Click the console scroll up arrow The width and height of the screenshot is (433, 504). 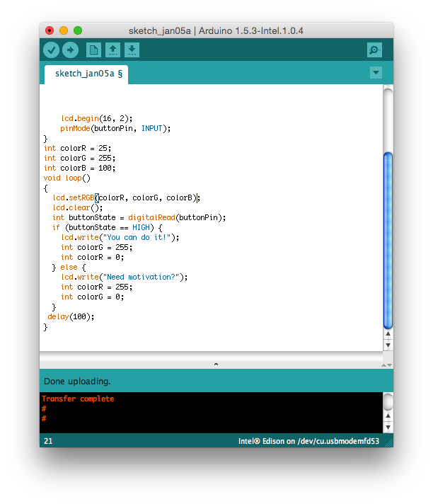pyautogui.click(x=388, y=416)
